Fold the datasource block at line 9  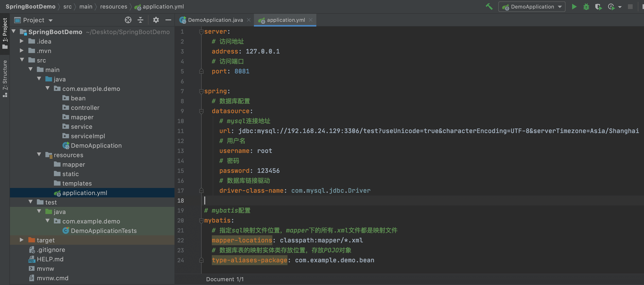[x=201, y=111]
